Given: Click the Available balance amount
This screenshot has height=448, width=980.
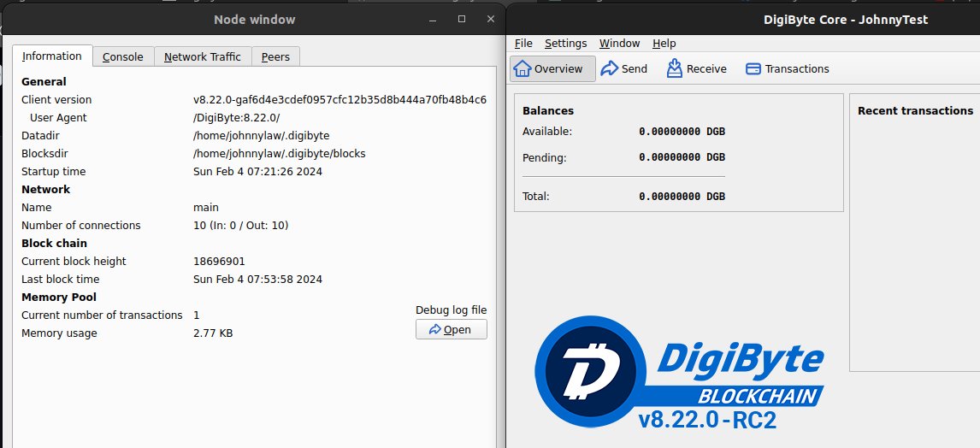Looking at the screenshot, I should click(682, 132).
